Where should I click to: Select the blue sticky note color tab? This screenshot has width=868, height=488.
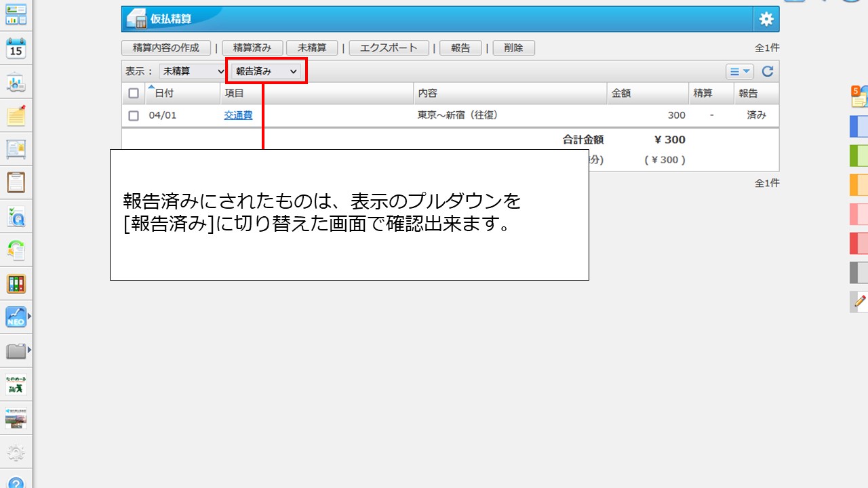point(859,127)
